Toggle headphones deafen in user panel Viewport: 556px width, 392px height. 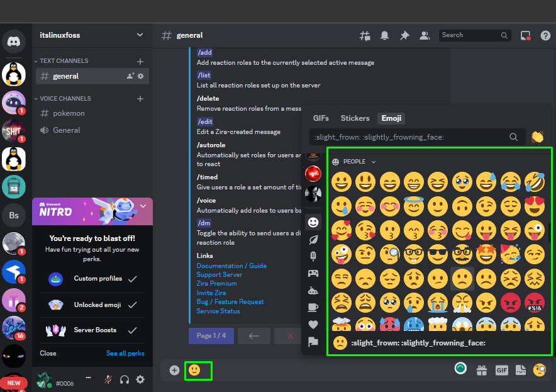click(x=125, y=380)
